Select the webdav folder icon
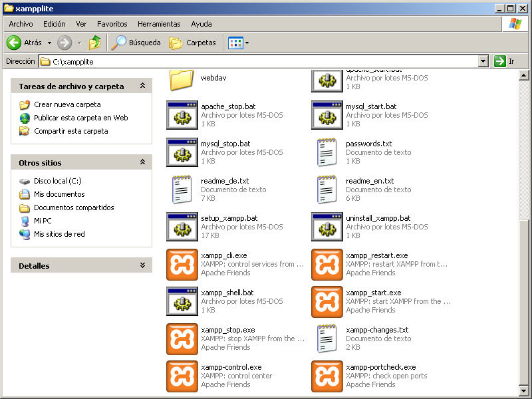The image size is (532, 399). point(182,78)
